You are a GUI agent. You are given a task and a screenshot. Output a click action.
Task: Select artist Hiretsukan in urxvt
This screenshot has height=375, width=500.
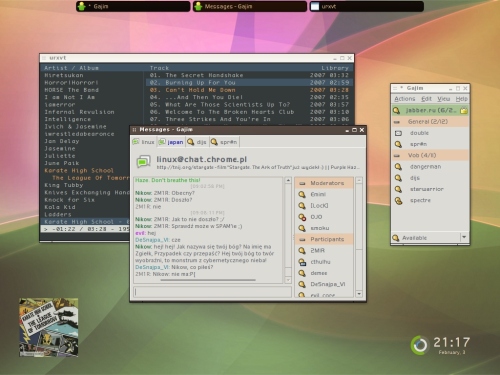pyautogui.click(x=64, y=75)
